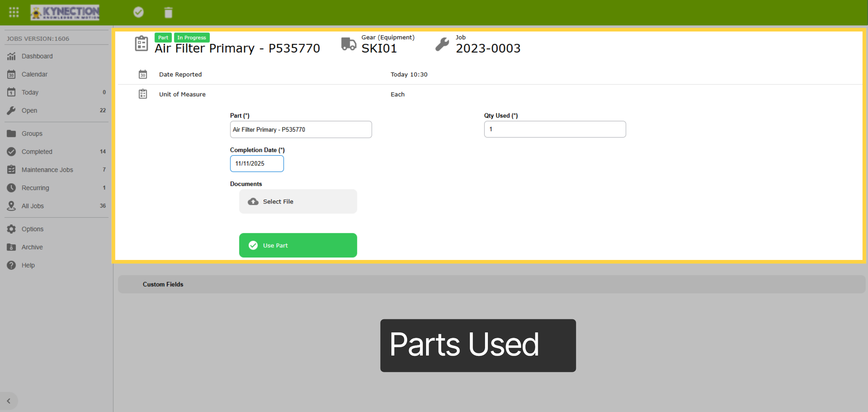Click the Today 10:30 value
The height and width of the screenshot is (412, 868).
point(409,74)
